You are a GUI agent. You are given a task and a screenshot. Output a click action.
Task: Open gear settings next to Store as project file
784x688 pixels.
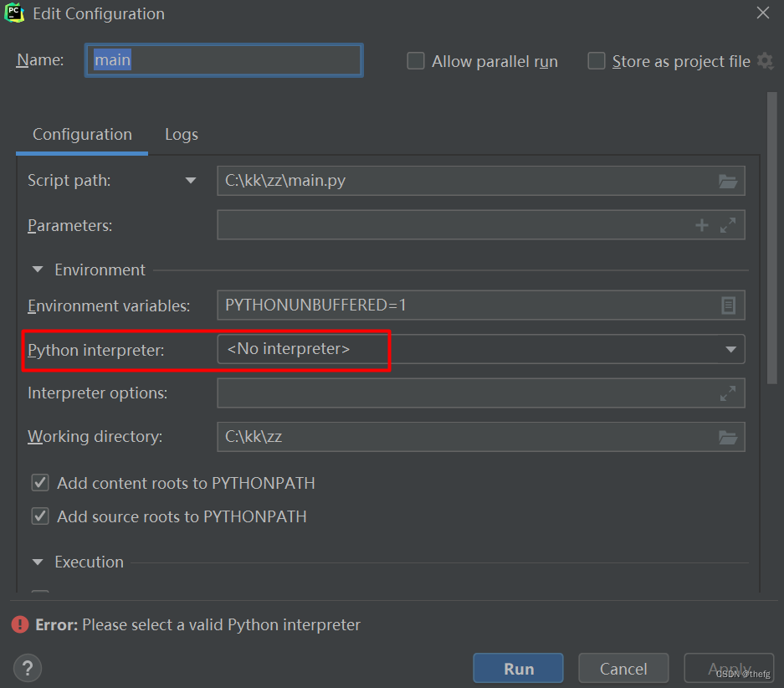[x=765, y=61]
